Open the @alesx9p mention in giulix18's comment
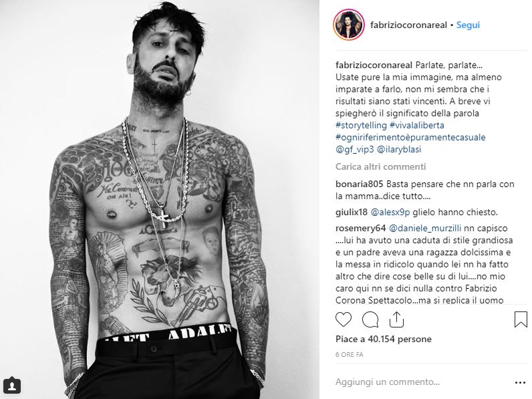 pyautogui.click(x=390, y=213)
